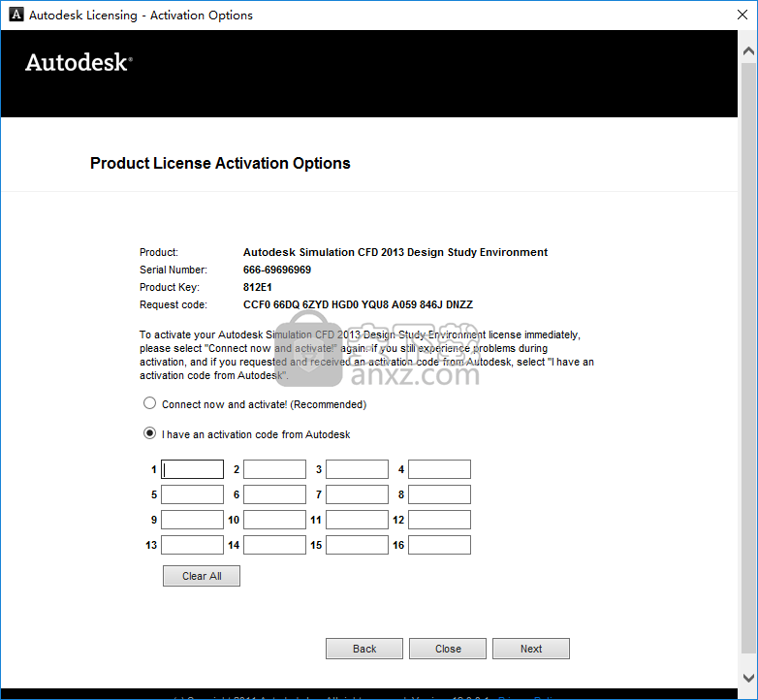
Task: Focus activation code field 9
Action: click(192, 520)
